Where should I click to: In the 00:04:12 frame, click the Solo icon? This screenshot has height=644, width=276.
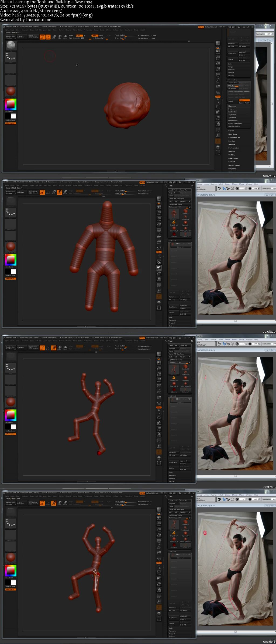pyautogui.click(x=218, y=147)
